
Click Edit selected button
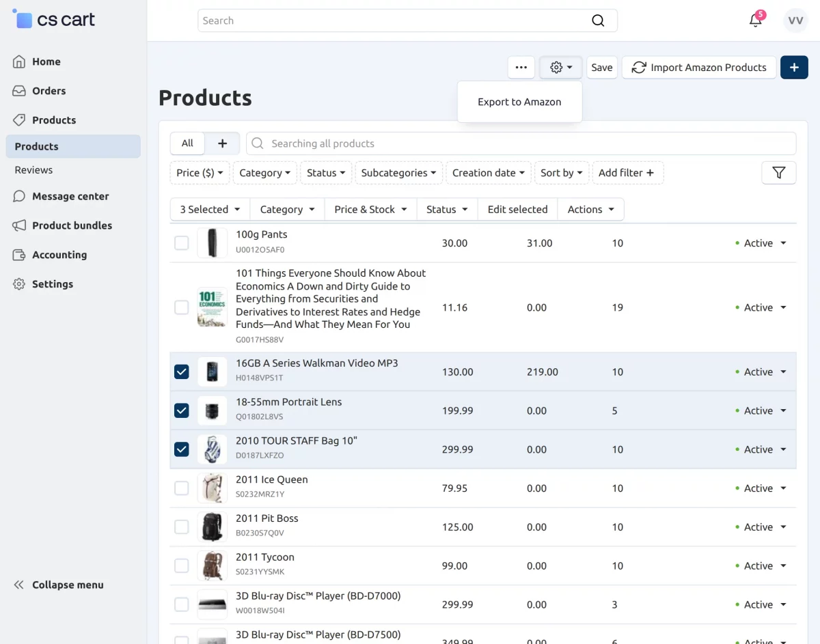coord(518,210)
